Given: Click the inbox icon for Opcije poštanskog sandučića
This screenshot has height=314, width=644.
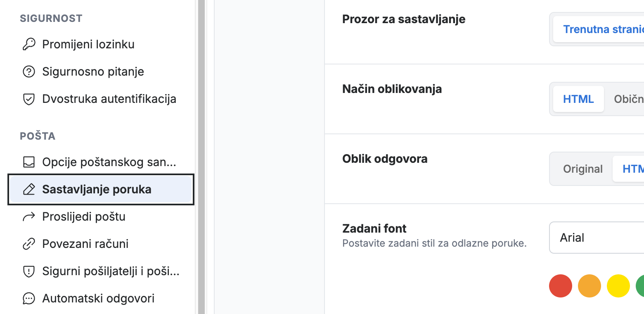Looking at the screenshot, I should pyautogui.click(x=28, y=162).
